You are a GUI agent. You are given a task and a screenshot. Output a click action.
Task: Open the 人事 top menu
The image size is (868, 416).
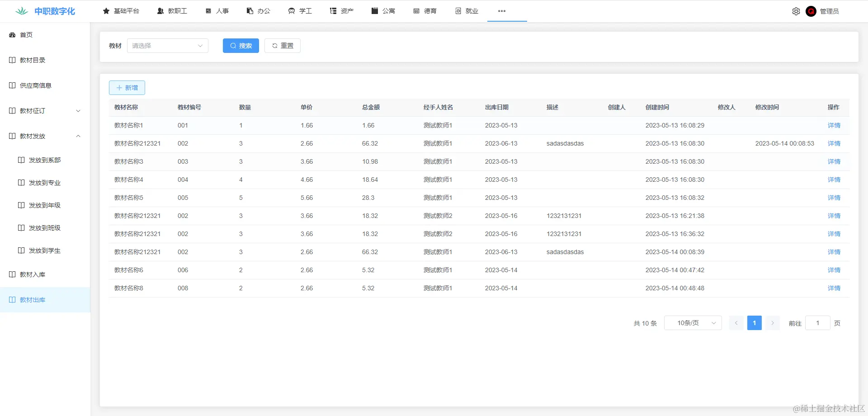click(x=217, y=11)
